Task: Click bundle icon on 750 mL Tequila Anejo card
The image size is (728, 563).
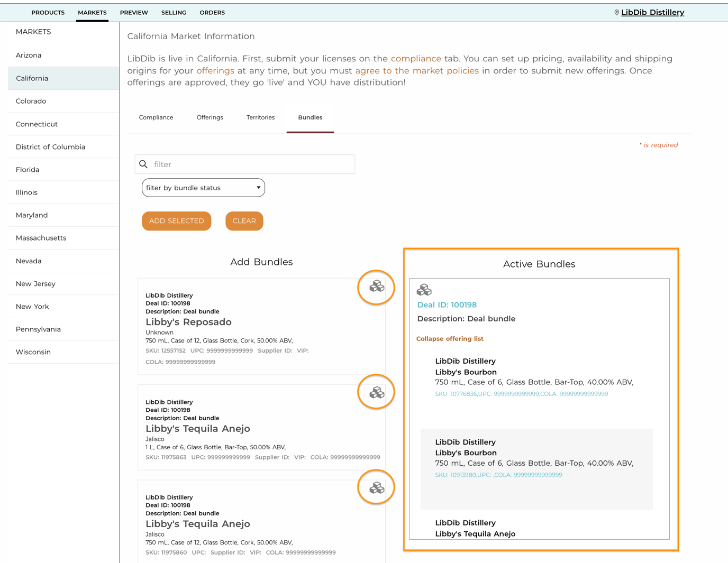Action: click(x=377, y=487)
